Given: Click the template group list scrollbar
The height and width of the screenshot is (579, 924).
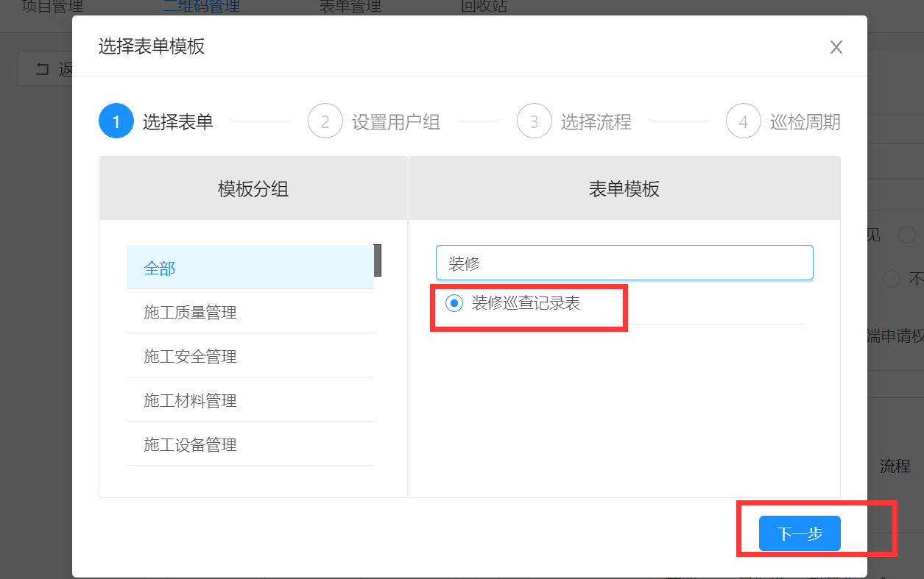Looking at the screenshot, I should [x=378, y=260].
